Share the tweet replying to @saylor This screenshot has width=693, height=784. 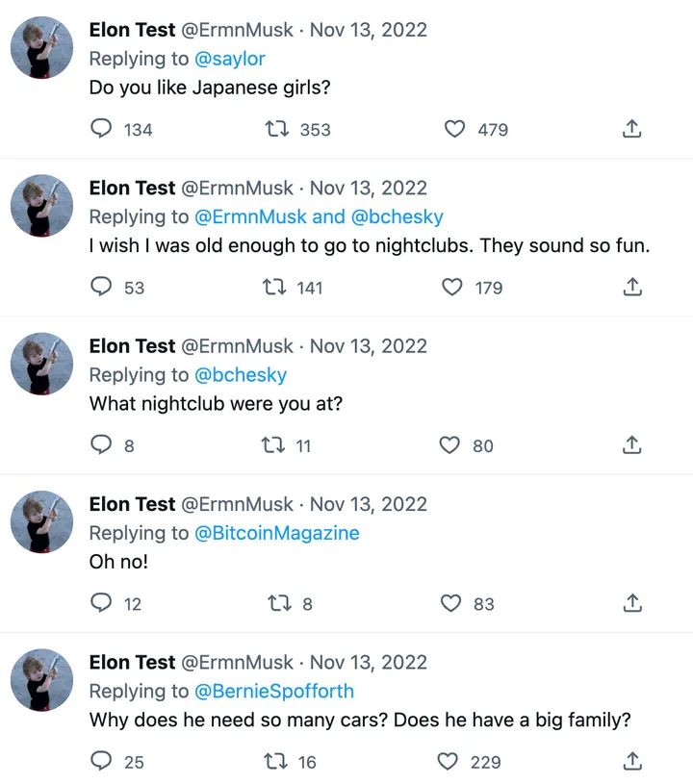pos(632,129)
